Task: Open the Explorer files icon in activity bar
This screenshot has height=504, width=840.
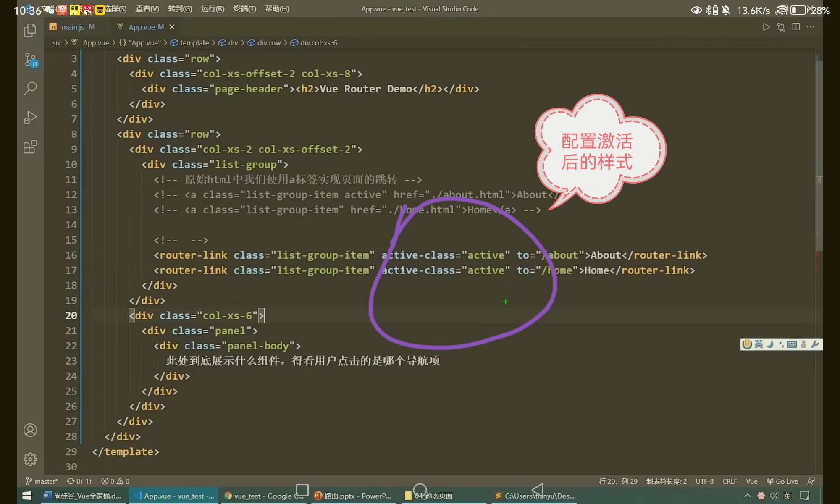Action: tap(30, 30)
